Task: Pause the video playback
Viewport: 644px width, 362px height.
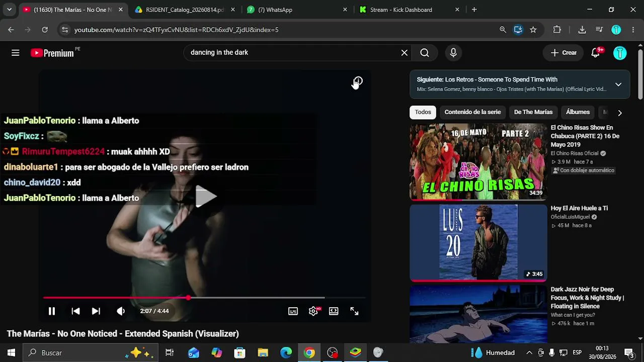Action: tap(52, 311)
